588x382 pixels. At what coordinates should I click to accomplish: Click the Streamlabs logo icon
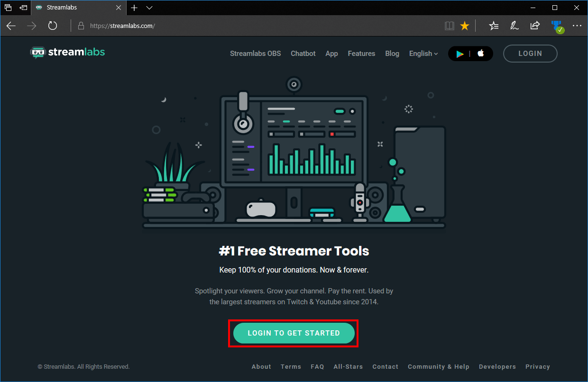(x=37, y=52)
